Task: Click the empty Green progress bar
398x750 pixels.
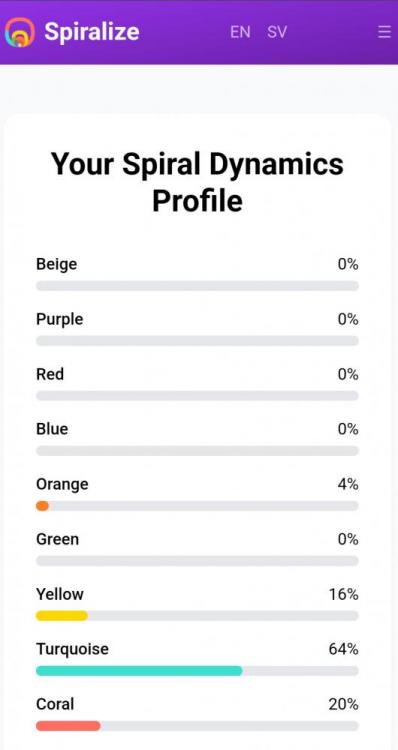Action: [197, 561]
